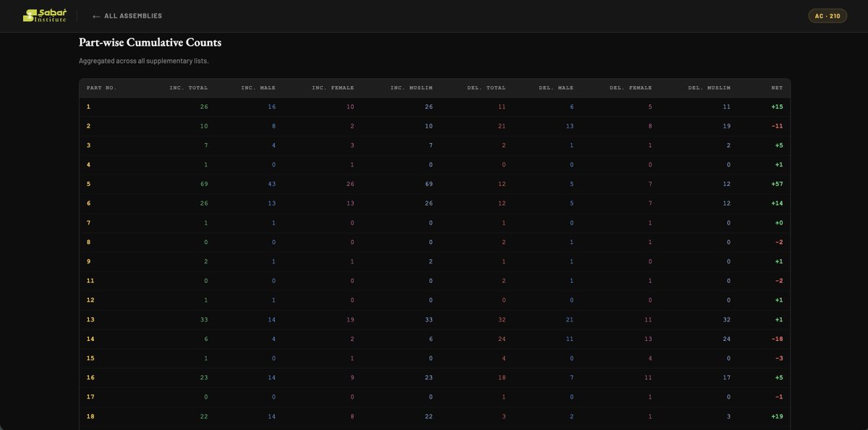This screenshot has width=868, height=430.
Task: Click the PART NO. column header
Action: 101,88
